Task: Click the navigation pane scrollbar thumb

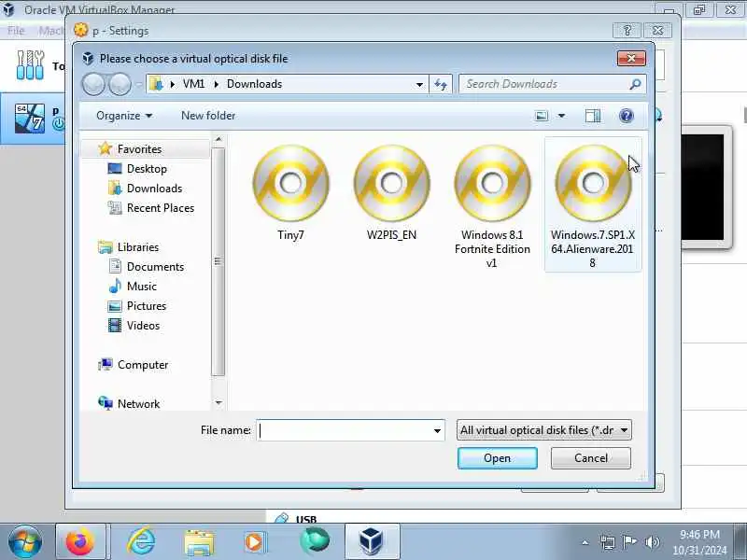Action: (218, 261)
